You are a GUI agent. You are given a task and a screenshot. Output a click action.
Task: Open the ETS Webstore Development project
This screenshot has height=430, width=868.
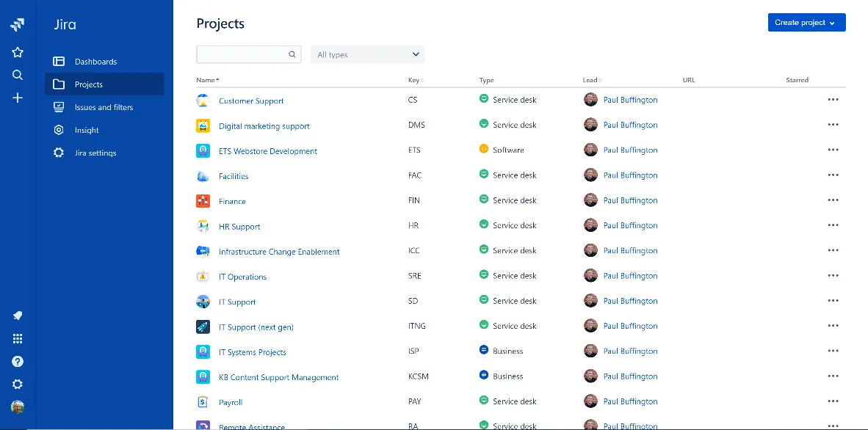pyautogui.click(x=268, y=151)
